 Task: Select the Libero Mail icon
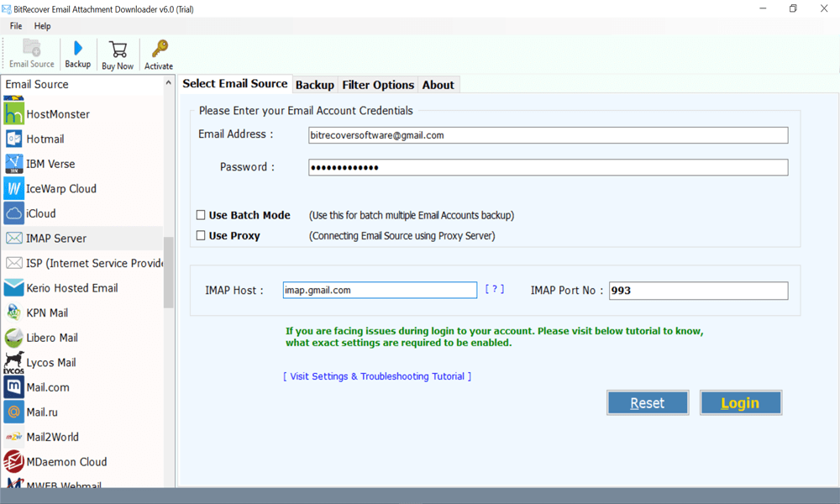click(14, 338)
